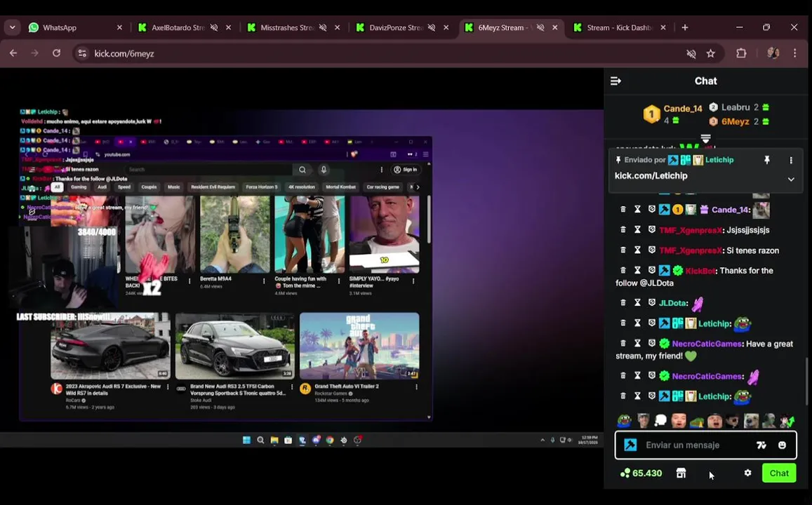Unmute the 6Meyz Stream tab
Viewport: 812px width, 505px height.
(540, 27)
